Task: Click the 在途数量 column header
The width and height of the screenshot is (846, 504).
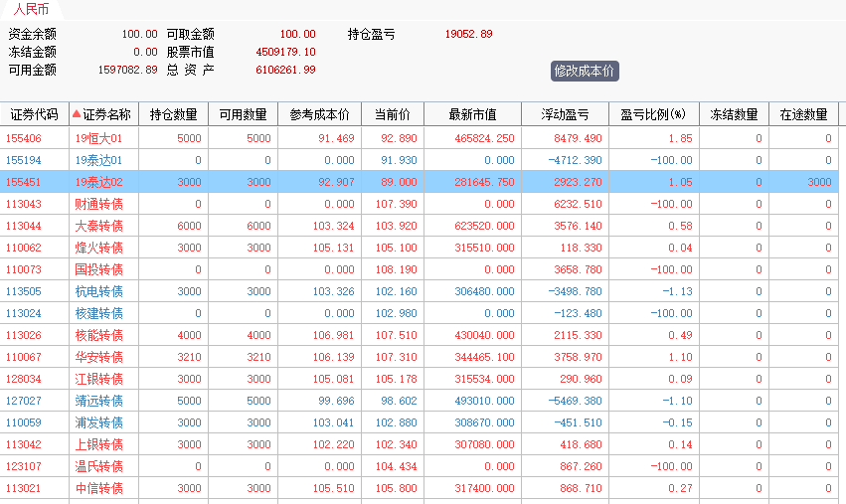Action: [x=803, y=114]
